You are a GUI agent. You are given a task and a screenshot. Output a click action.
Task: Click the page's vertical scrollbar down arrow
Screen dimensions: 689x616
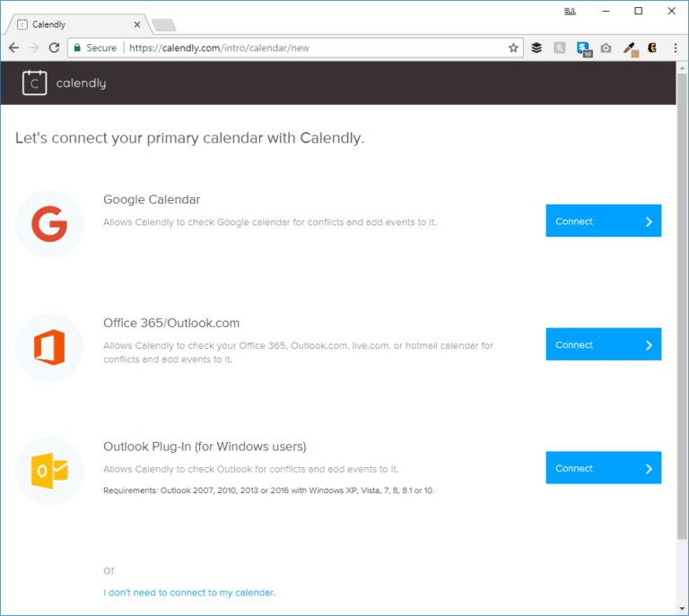point(682,609)
